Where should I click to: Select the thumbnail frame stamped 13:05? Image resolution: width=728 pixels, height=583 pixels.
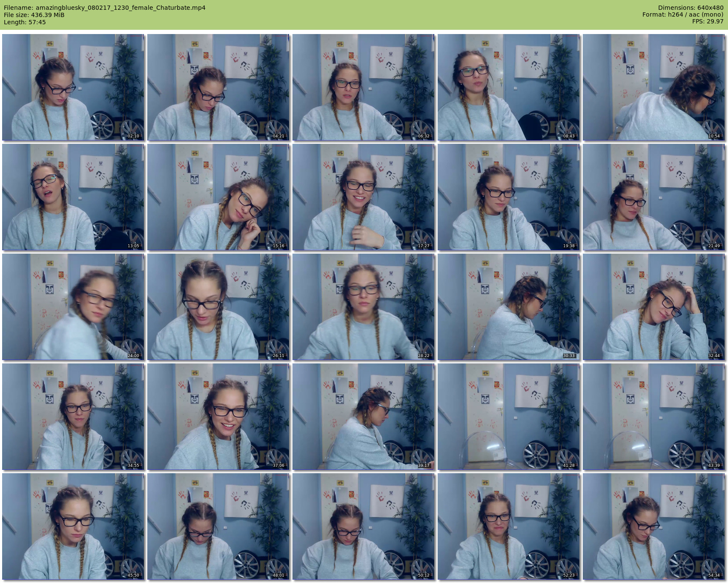click(73, 197)
